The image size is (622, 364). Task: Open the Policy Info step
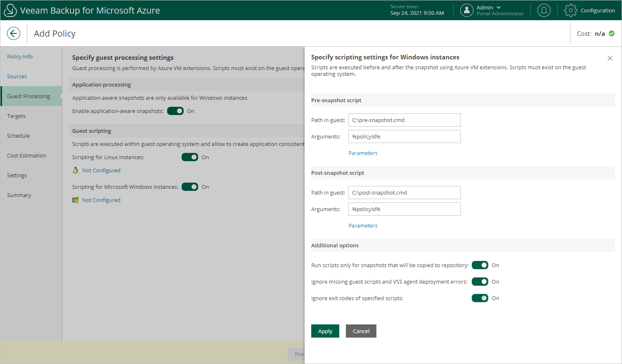[x=20, y=56]
